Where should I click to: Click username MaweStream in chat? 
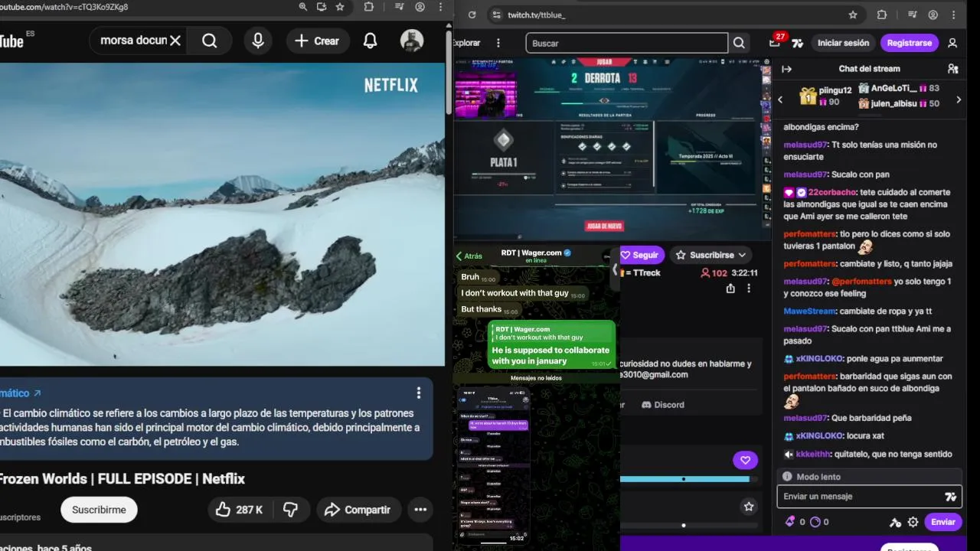pos(809,311)
